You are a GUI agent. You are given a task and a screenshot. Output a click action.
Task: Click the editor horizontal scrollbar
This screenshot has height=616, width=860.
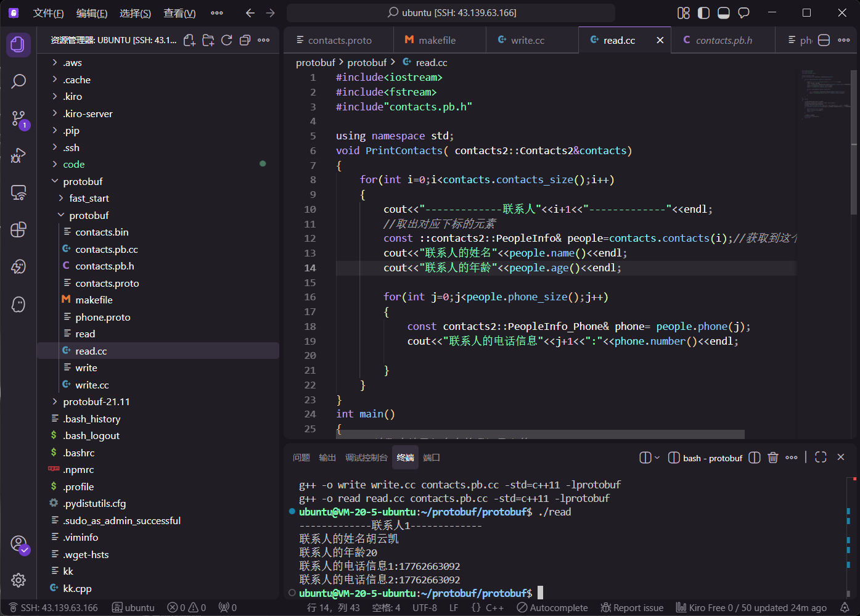[x=540, y=434]
